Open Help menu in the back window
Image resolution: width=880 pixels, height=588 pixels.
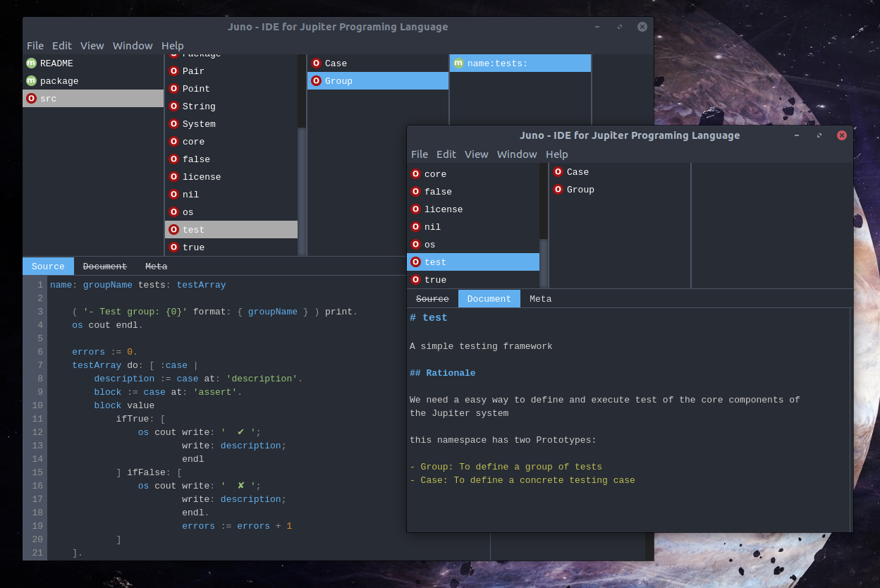click(173, 46)
